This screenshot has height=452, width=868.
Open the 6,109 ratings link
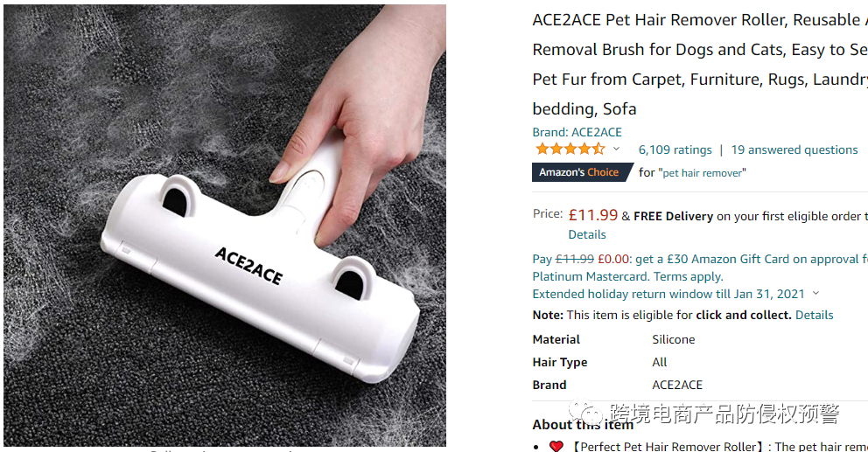tap(675, 150)
